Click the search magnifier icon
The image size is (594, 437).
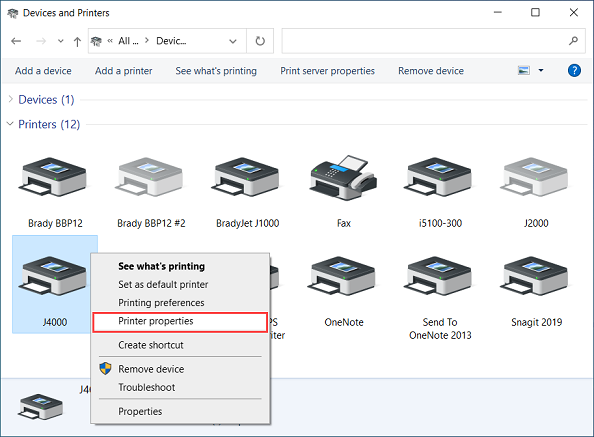point(574,41)
